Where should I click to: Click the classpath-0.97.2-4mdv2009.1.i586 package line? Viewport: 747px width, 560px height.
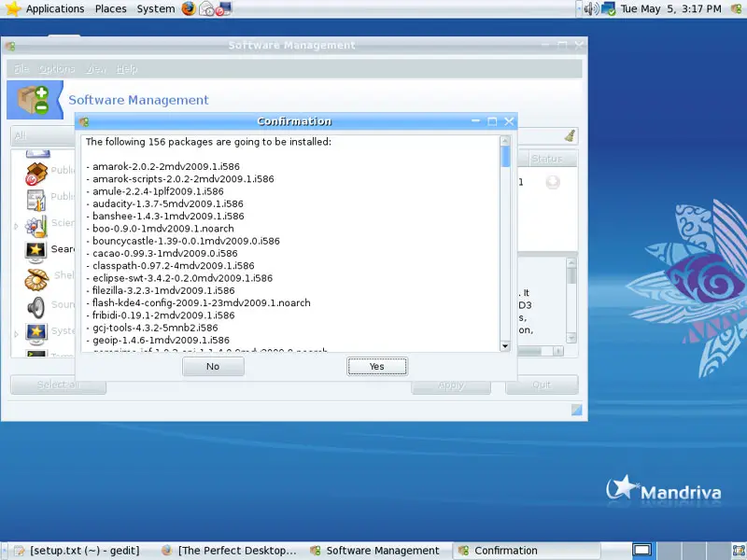coord(170,266)
